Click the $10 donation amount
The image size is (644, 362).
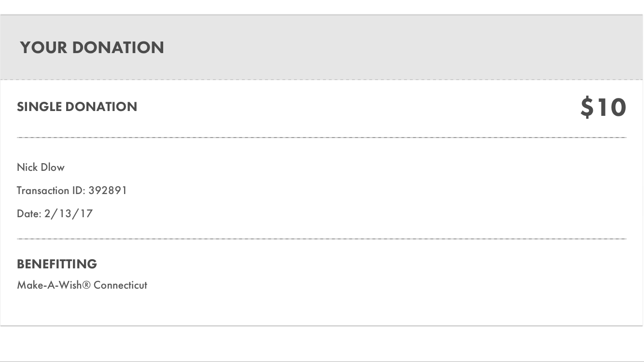pyautogui.click(x=603, y=107)
